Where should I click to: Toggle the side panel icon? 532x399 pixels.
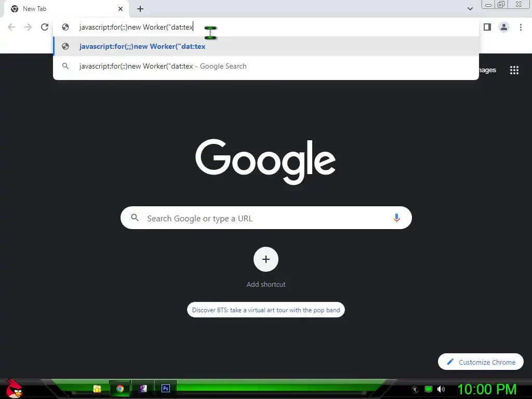tap(487, 27)
